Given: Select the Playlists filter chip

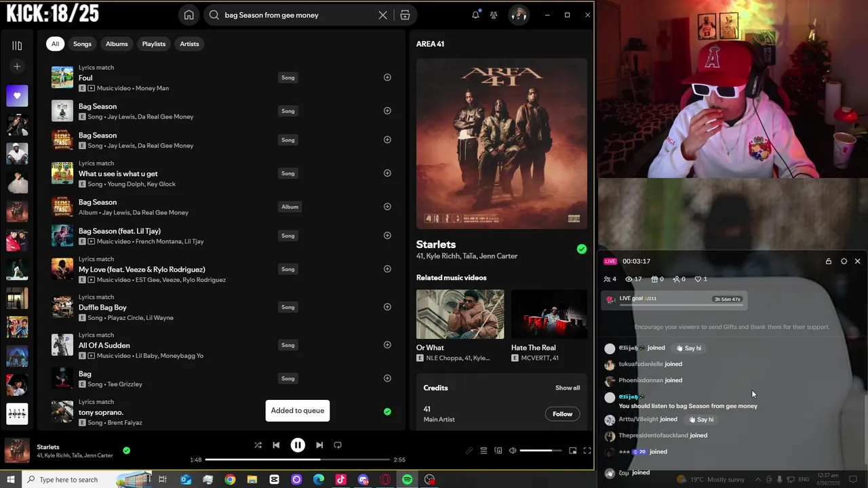Looking at the screenshot, I should pyautogui.click(x=154, y=44).
